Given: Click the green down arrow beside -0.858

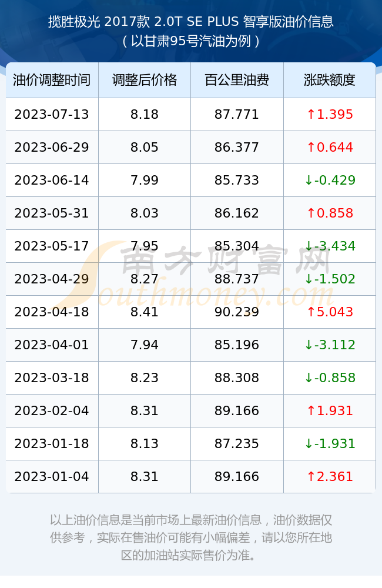Looking at the screenshot, I should 309,377.
